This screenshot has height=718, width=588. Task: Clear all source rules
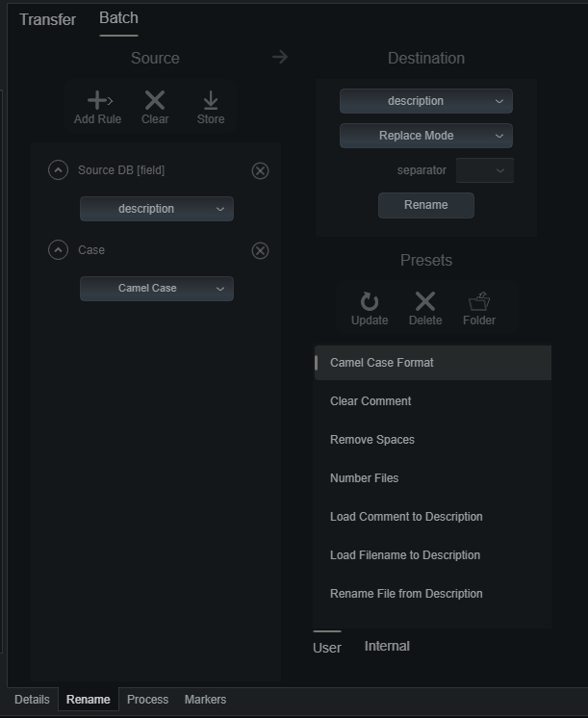[x=155, y=107]
